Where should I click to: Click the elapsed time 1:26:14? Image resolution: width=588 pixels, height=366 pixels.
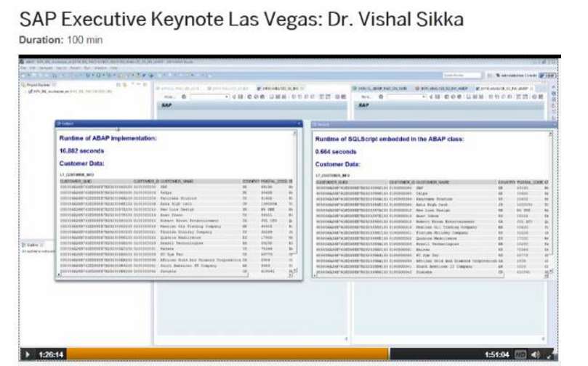(x=51, y=354)
